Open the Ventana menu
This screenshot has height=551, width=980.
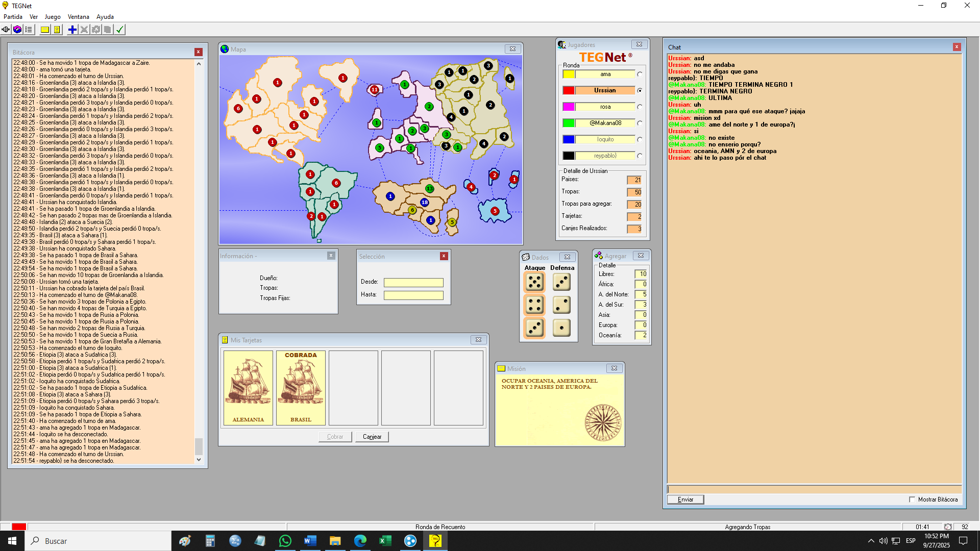click(78, 17)
